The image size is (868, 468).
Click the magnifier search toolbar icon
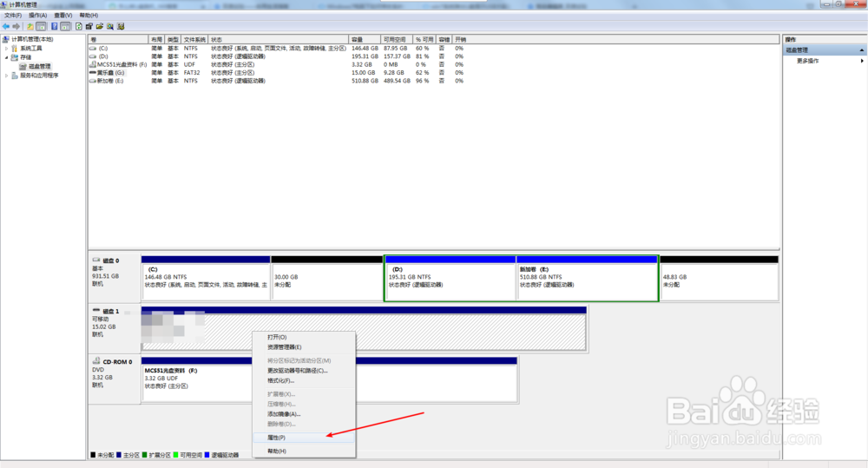(110, 27)
